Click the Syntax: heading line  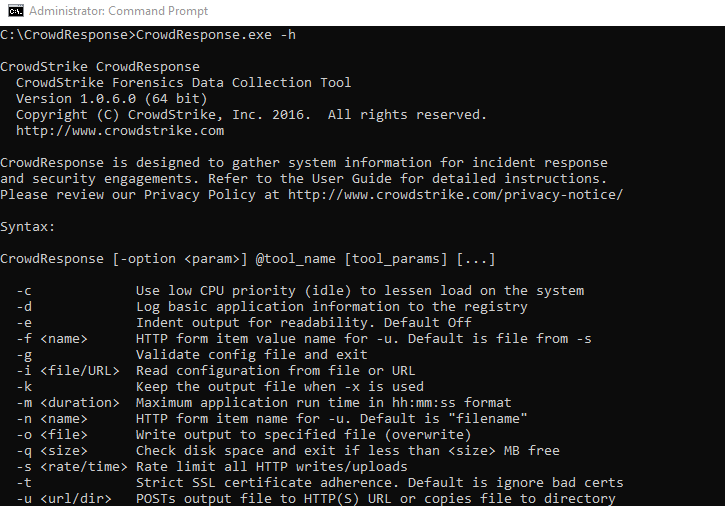click(x=28, y=227)
